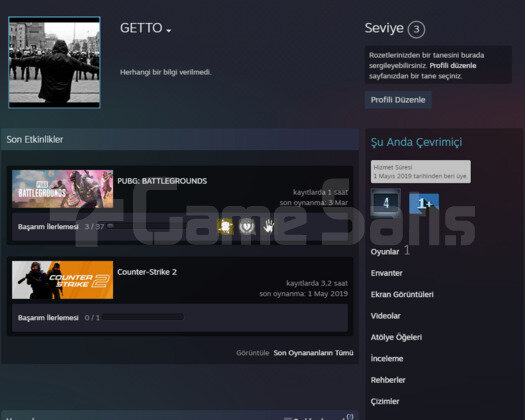Screen dimensions: 525x420
Task: Open the İnceleme reviews link
Action: click(x=387, y=359)
